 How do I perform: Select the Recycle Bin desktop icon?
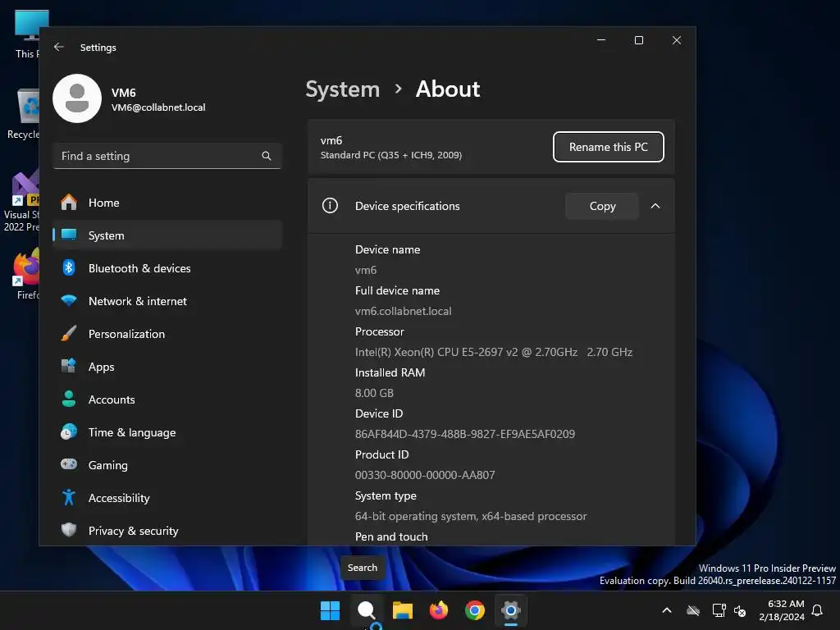[x=23, y=114]
